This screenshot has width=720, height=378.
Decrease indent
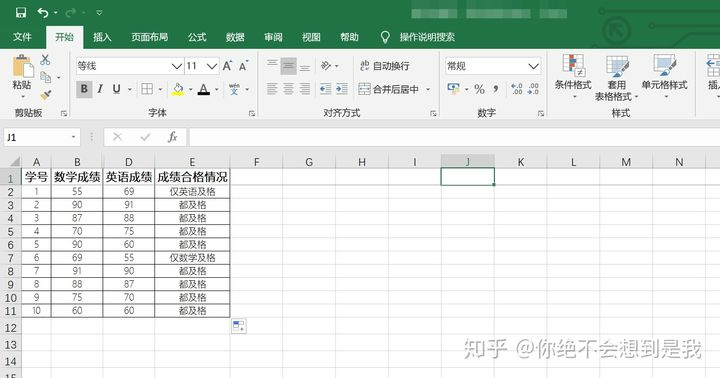326,89
